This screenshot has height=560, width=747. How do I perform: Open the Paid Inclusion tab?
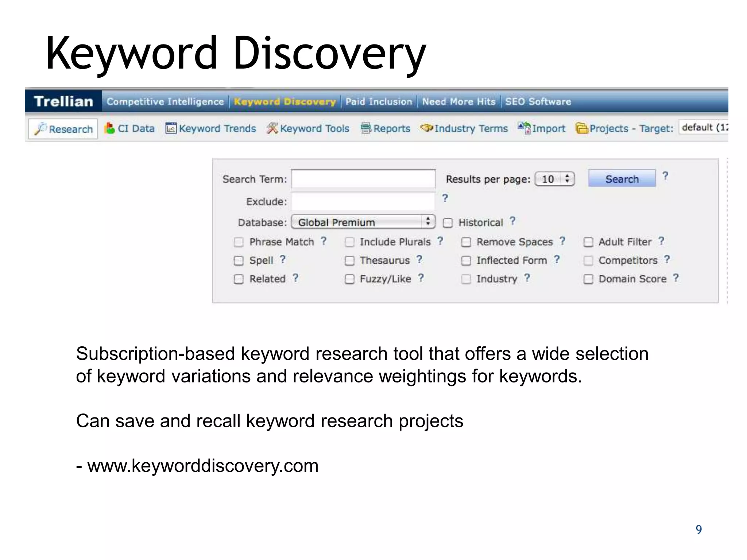coord(379,101)
